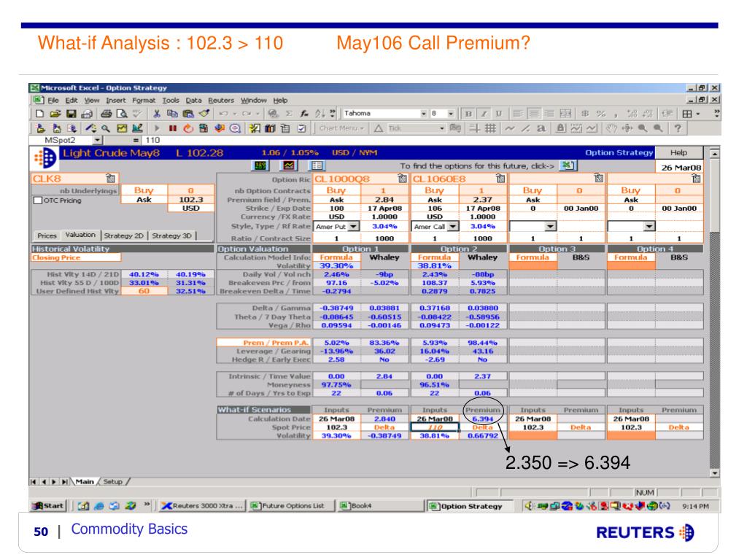The width and height of the screenshot is (747, 560).
Task: Toggle Underline formatting button
Action: (x=499, y=114)
